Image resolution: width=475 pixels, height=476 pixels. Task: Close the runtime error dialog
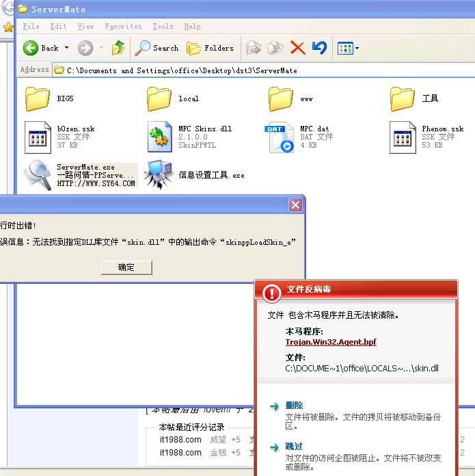coord(295,205)
